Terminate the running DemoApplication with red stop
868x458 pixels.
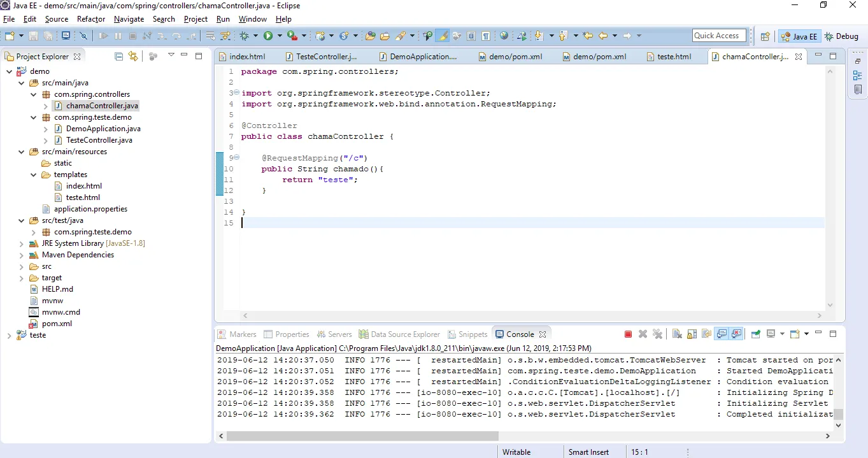click(628, 334)
